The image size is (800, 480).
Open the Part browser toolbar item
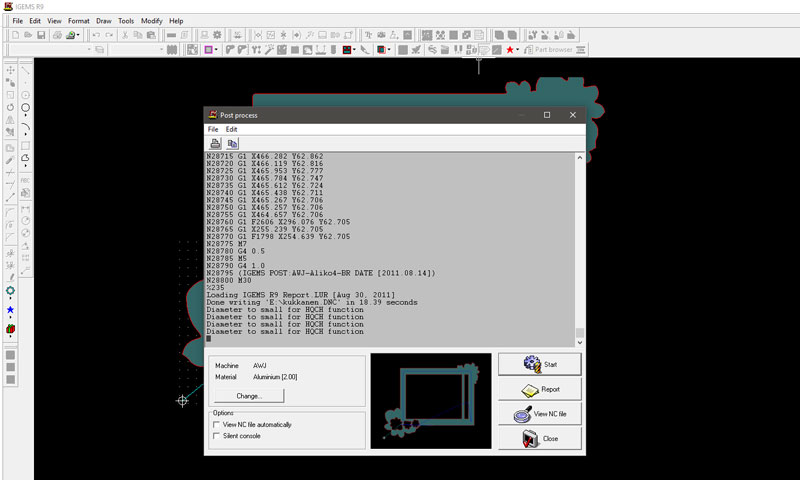548,49
